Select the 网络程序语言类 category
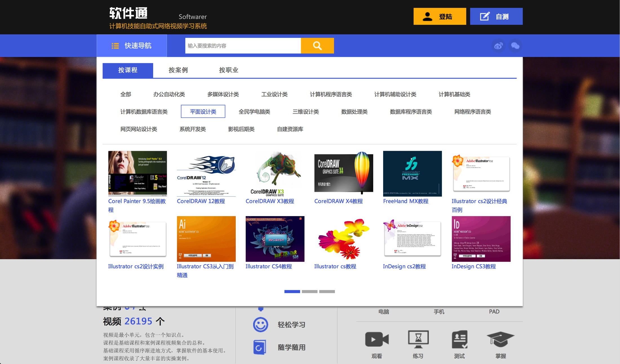The height and width of the screenshot is (364, 620). coord(472,112)
